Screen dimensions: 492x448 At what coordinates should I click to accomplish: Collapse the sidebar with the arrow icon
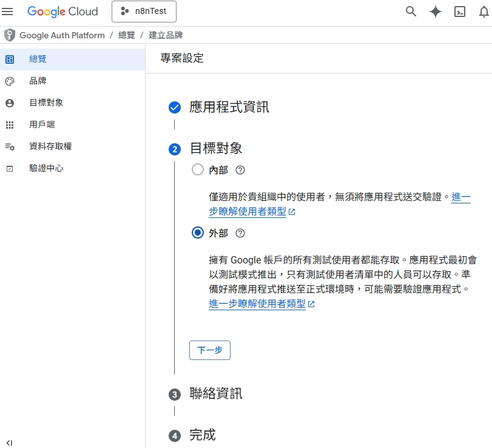pos(10,443)
